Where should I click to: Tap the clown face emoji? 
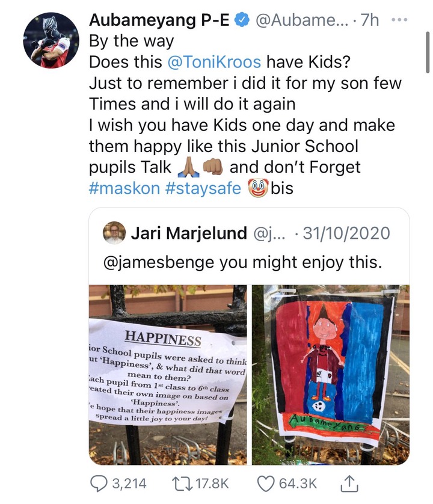tap(258, 188)
